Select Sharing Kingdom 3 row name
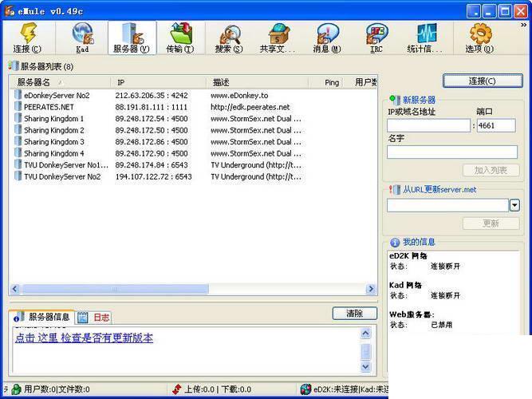 pyautogui.click(x=54, y=141)
